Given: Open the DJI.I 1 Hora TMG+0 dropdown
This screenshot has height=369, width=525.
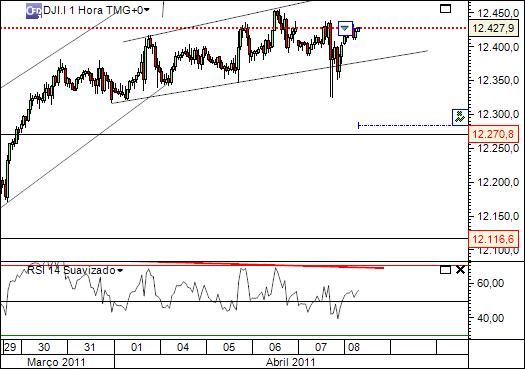Looking at the screenshot, I should pyautogui.click(x=146, y=10).
